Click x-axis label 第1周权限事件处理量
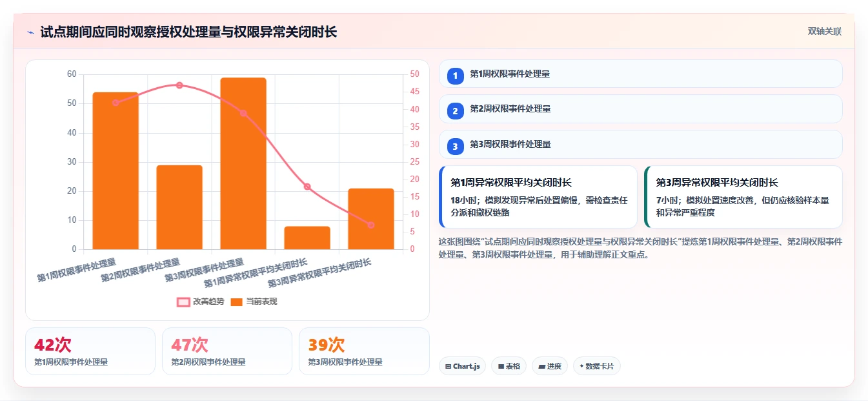 coord(76,270)
